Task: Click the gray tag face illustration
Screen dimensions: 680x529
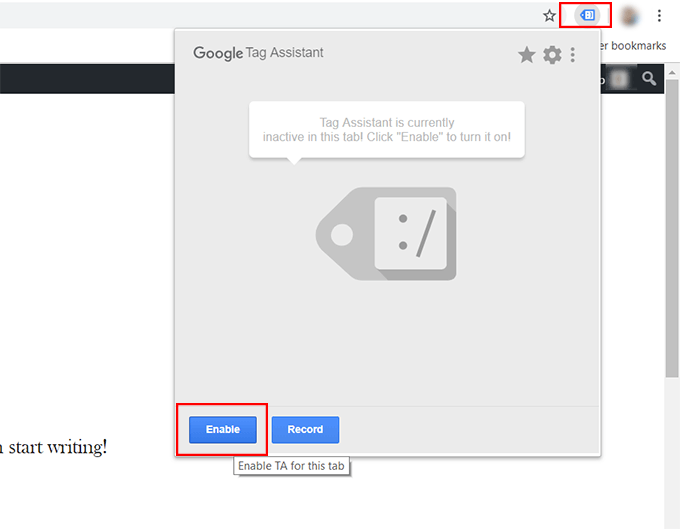Action: click(x=386, y=234)
